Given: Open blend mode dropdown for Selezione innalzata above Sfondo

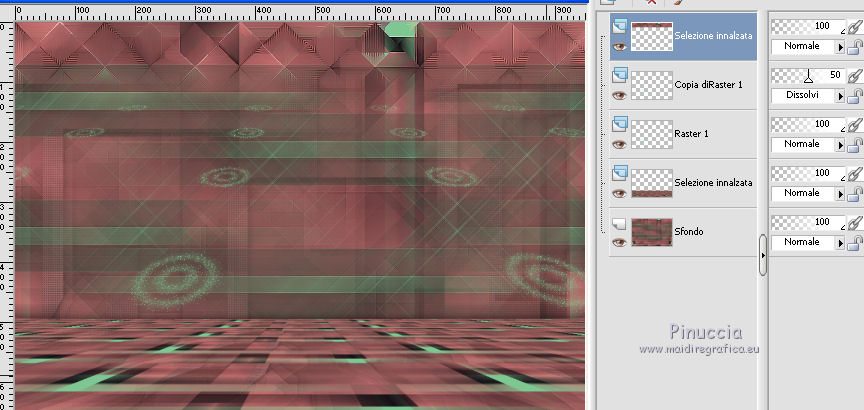Looking at the screenshot, I should (841, 195).
